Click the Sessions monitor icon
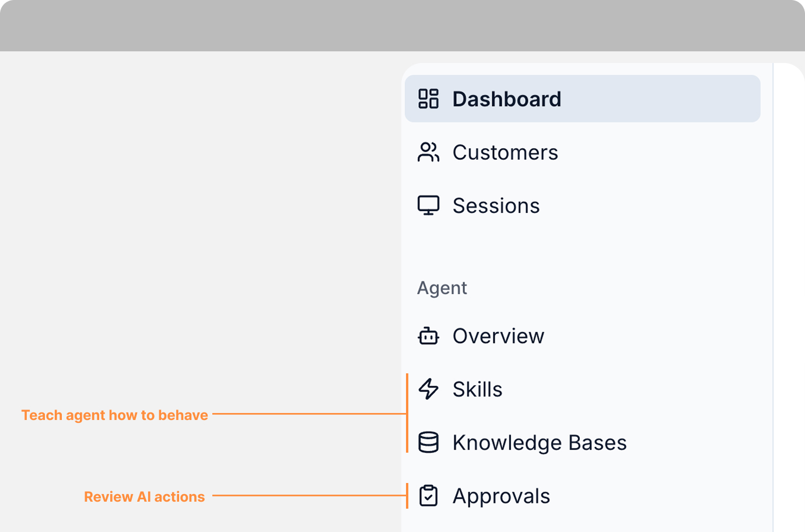 coord(429,205)
